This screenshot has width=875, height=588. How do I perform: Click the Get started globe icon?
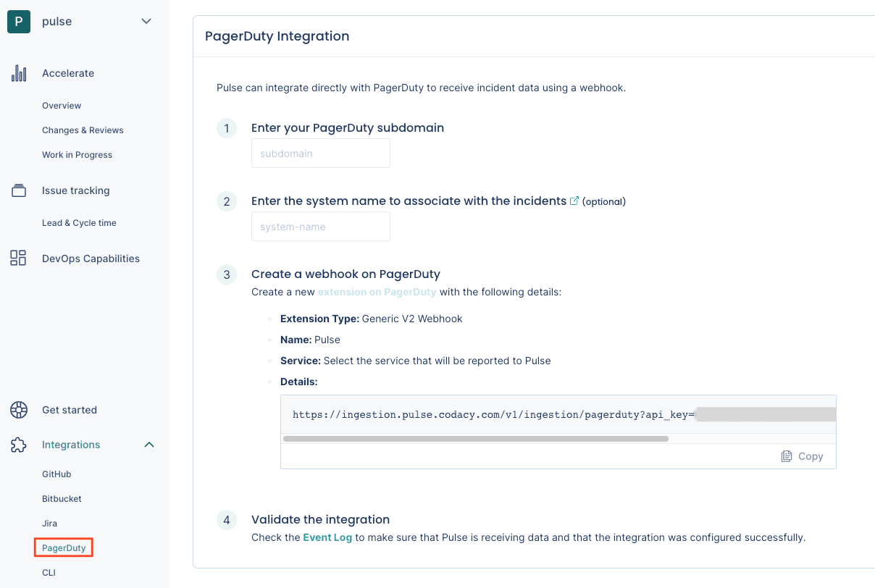[x=18, y=409]
